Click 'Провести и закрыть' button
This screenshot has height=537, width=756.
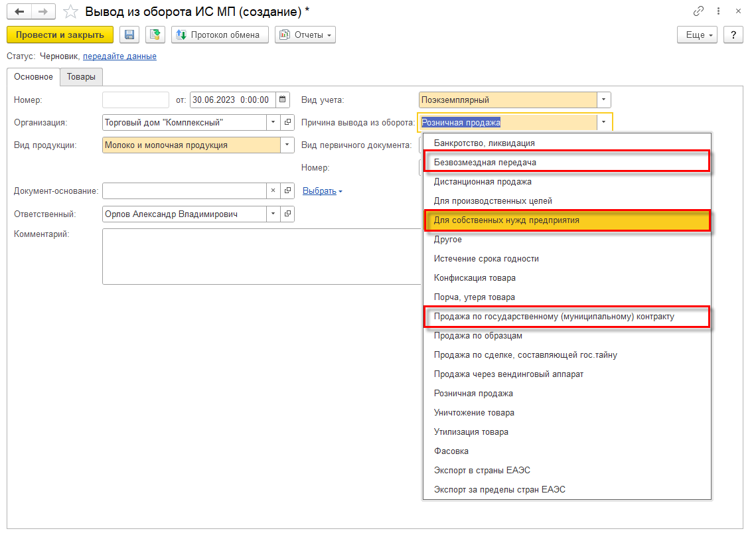coord(60,35)
